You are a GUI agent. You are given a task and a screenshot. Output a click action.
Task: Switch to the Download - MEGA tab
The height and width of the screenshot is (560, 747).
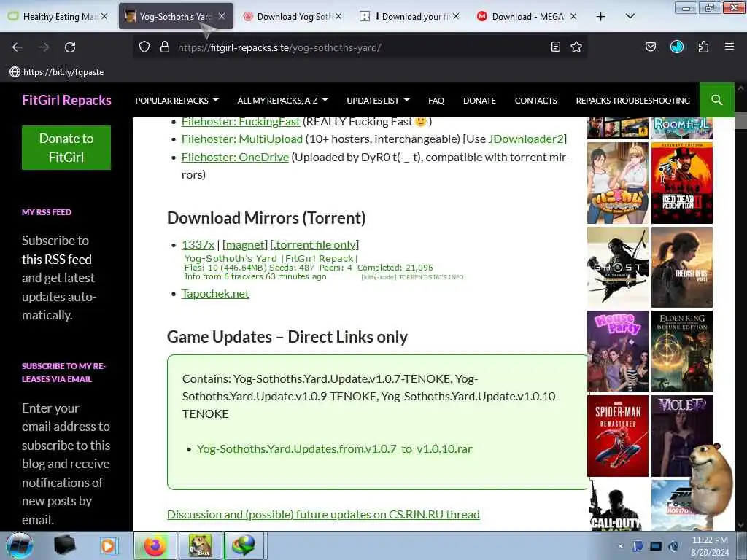[527, 17]
